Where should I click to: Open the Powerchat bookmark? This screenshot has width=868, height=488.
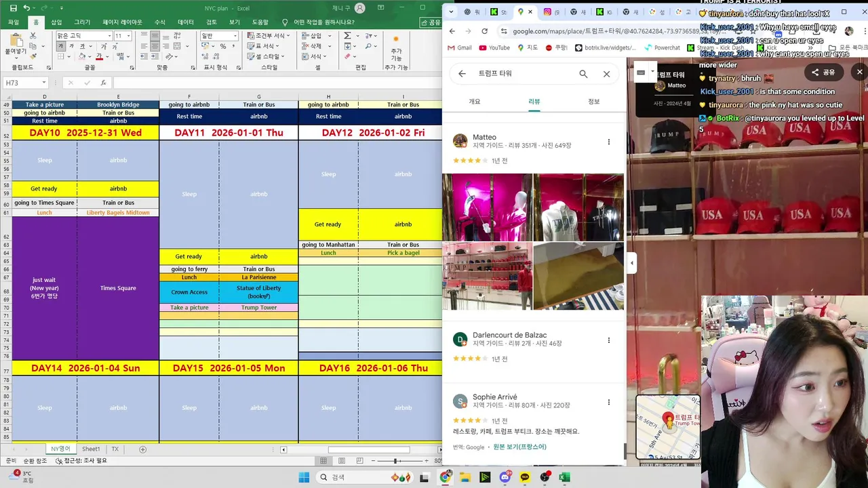pos(661,48)
